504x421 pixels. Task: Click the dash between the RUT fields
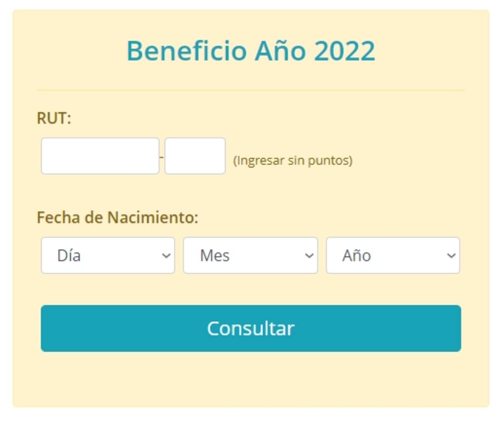click(x=162, y=157)
